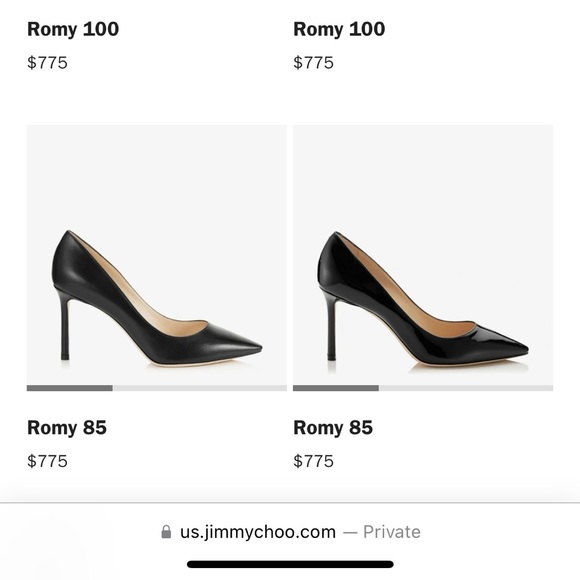Tap the lock icon in address bar

(x=166, y=532)
